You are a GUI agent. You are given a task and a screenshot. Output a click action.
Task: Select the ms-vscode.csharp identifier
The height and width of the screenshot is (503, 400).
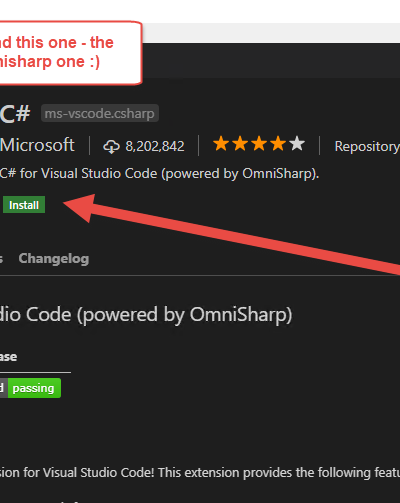click(x=100, y=114)
